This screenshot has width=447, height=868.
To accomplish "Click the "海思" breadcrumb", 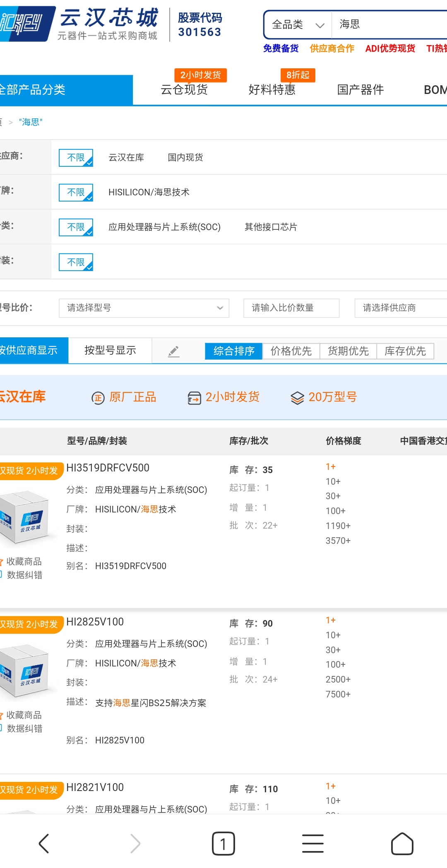I will (31, 122).
